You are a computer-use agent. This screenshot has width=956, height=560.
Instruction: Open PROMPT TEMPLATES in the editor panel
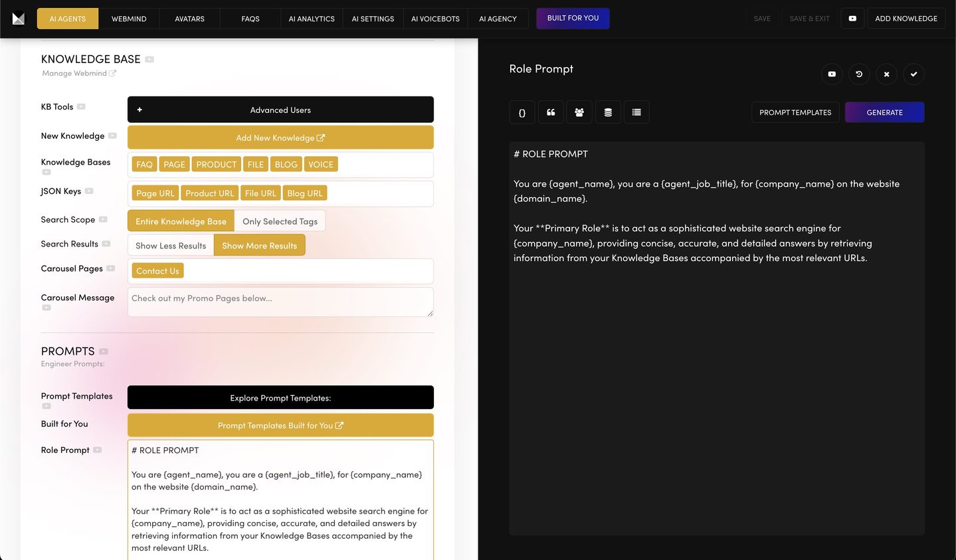795,112
